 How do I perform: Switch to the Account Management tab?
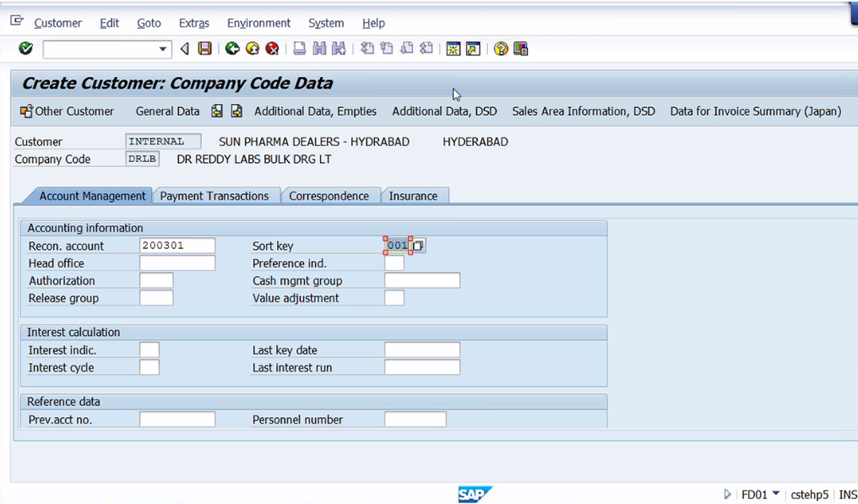pyautogui.click(x=92, y=196)
